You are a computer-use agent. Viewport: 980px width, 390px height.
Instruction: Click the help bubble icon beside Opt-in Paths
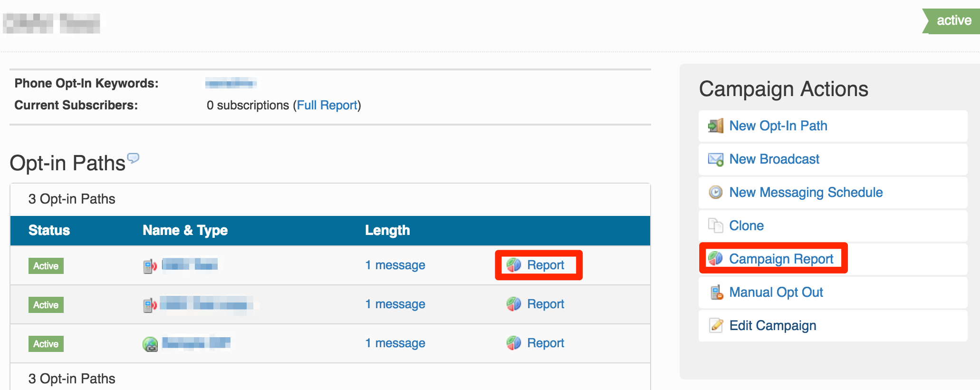pos(134,158)
